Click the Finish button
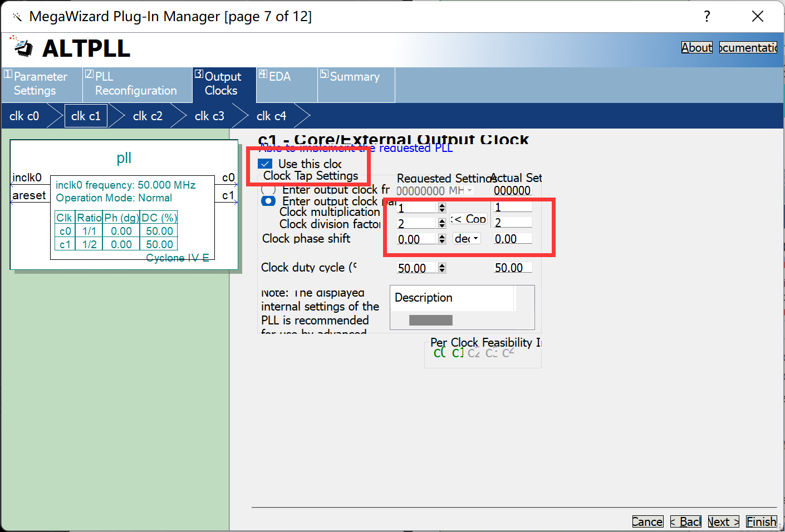 tap(762, 521)
